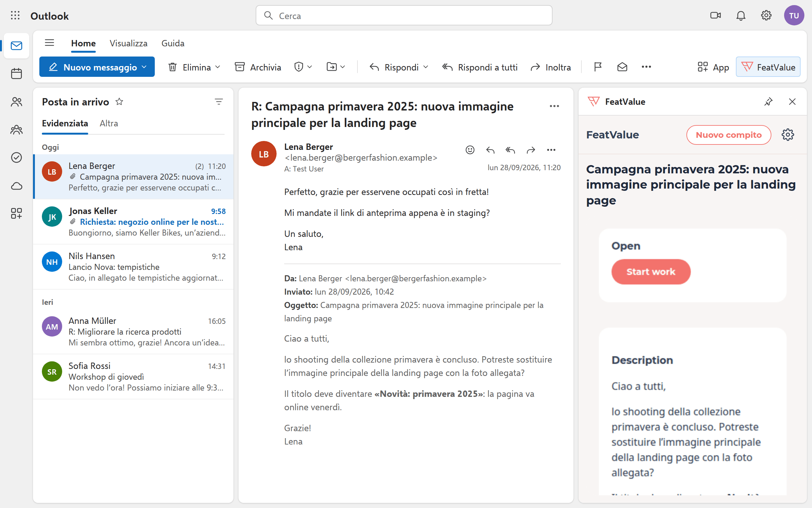
Task: Switch to the Guida tab
Action: (173, 43)
